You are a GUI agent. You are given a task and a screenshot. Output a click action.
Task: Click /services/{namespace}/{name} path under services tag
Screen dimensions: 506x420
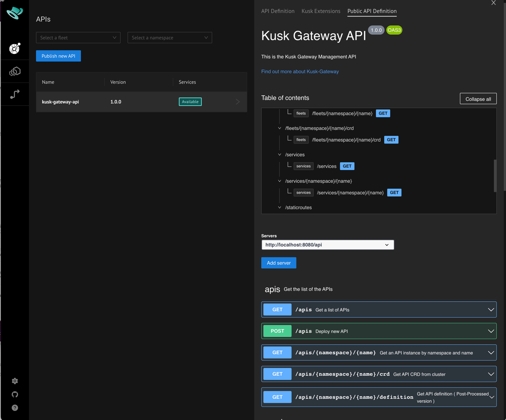[350, 193]
